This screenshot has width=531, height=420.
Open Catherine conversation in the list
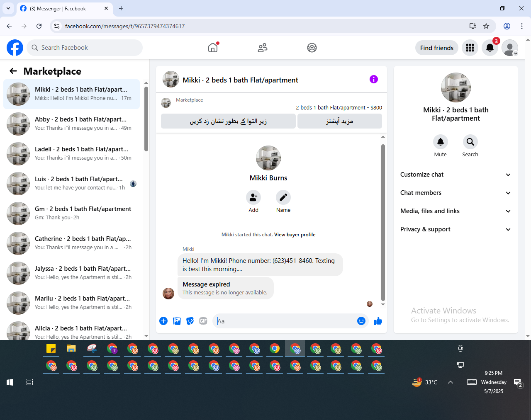[x=72, y=243]
